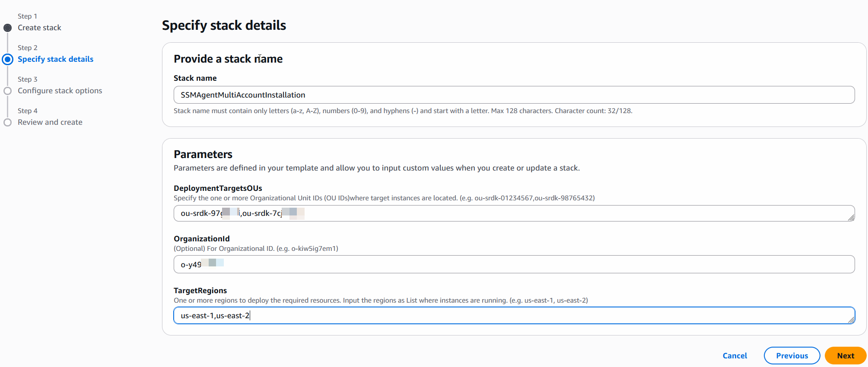Focus the Stack name input field

click(x=514, y=95)
